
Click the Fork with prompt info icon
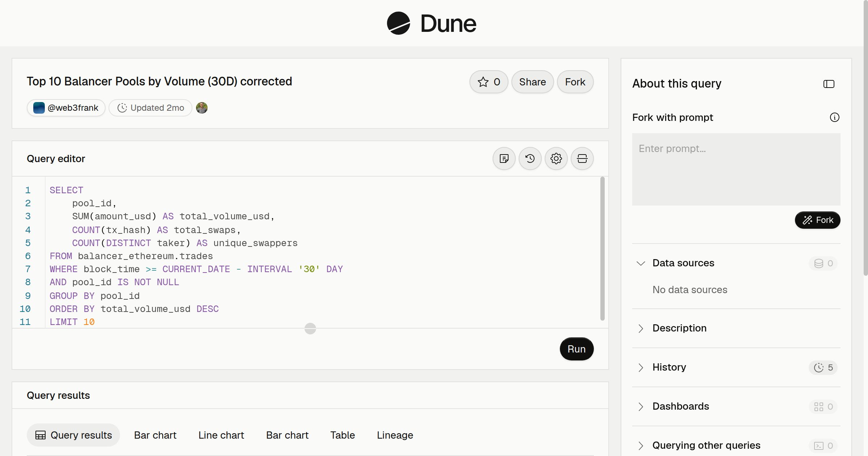coord(834,117)
